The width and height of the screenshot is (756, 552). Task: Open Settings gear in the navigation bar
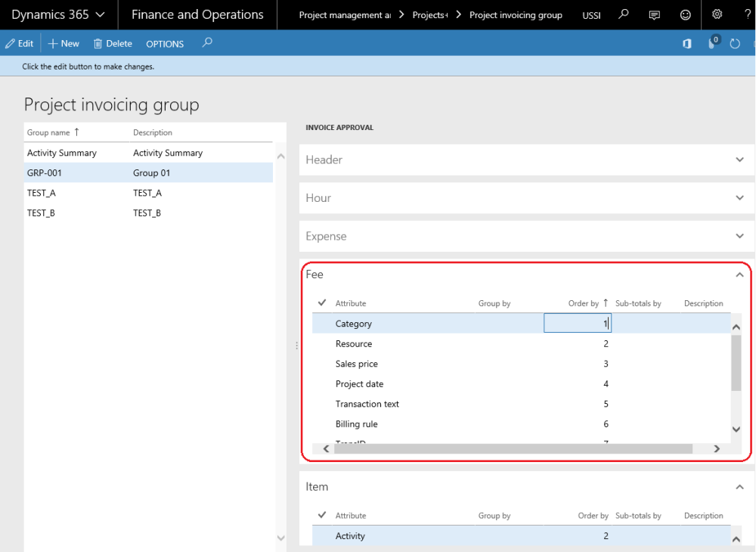point(717,14)
